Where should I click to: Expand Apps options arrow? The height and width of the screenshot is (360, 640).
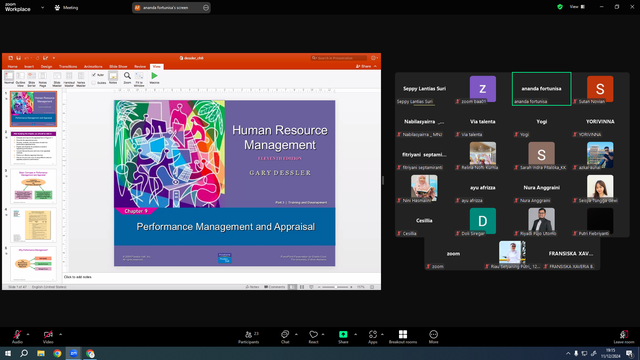(382, 334)
